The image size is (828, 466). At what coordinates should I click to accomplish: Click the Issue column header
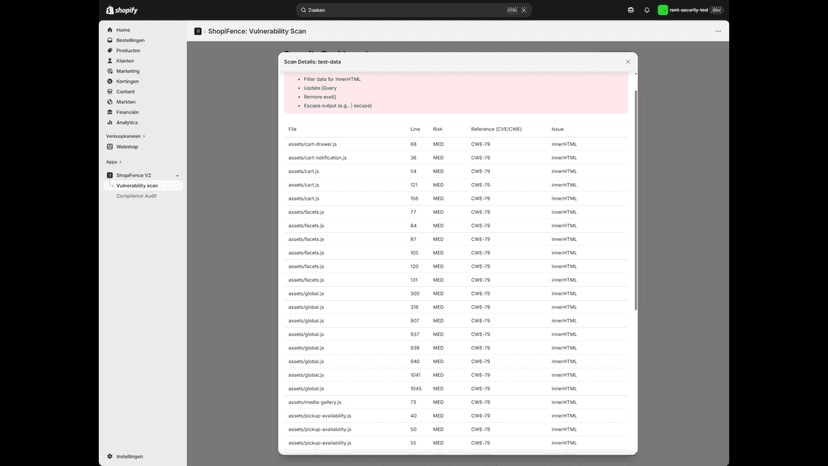pyautogui.click(x=558, y=129)
